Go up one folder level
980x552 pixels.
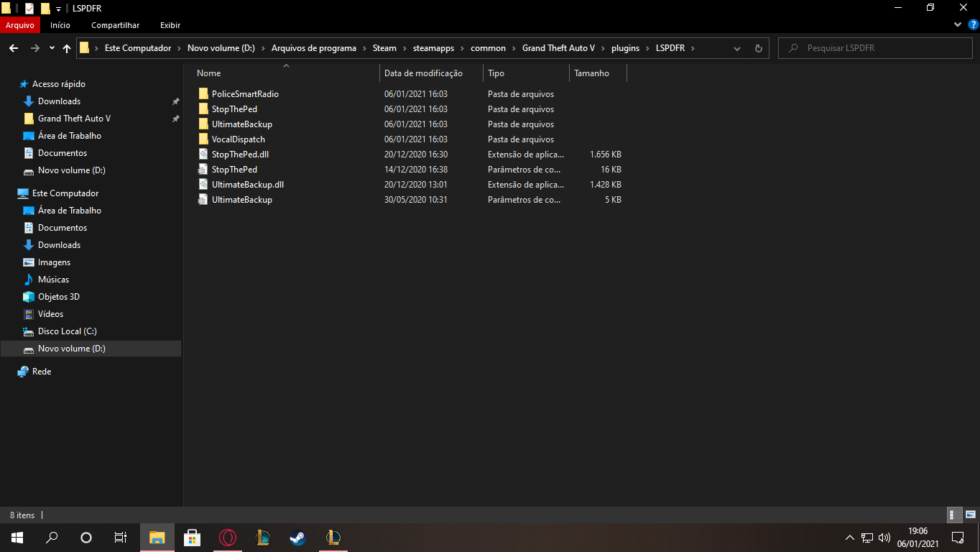click(x=67, y=48)
